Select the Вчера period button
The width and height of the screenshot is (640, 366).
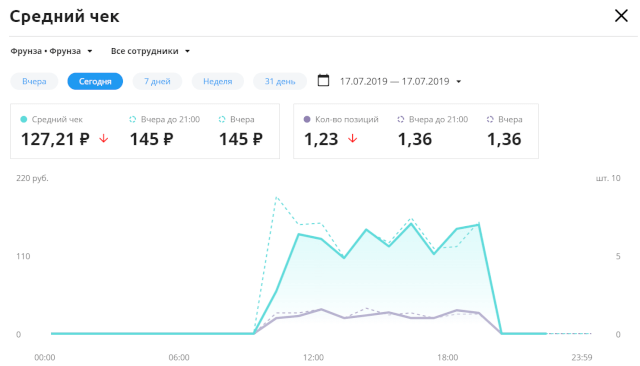click(x=34, y=81)
